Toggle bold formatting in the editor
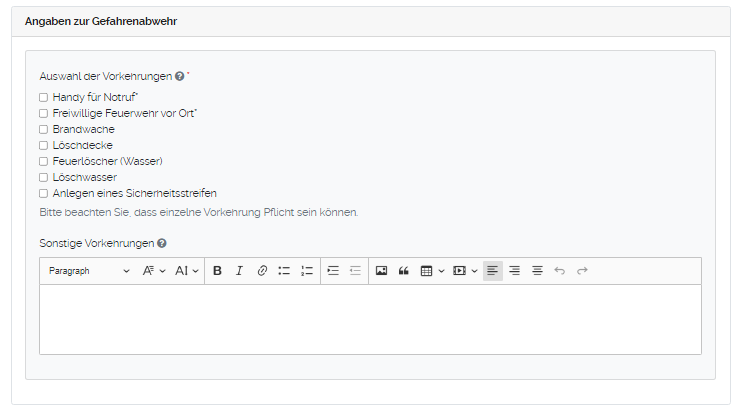This screenshot has height=409, width=743. (x=217, y=271)
